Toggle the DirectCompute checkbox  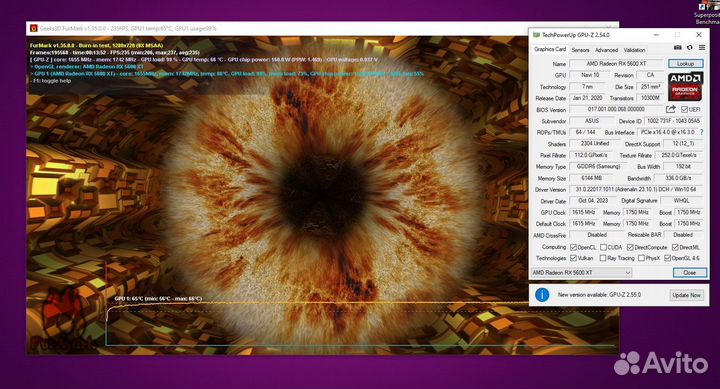[630, 247]
